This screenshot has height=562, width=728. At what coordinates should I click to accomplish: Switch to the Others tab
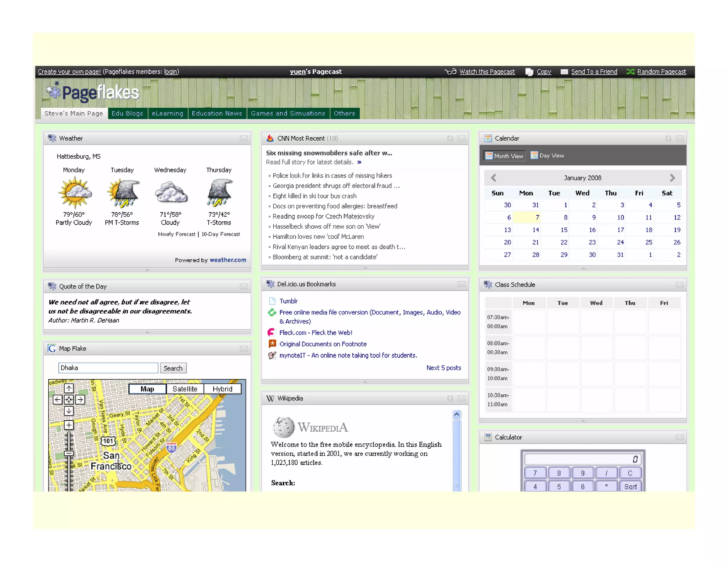(x=344, y=113)
